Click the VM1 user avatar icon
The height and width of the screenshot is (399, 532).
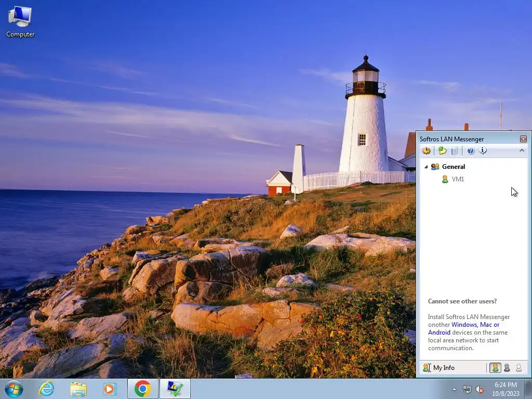[445, 179]
